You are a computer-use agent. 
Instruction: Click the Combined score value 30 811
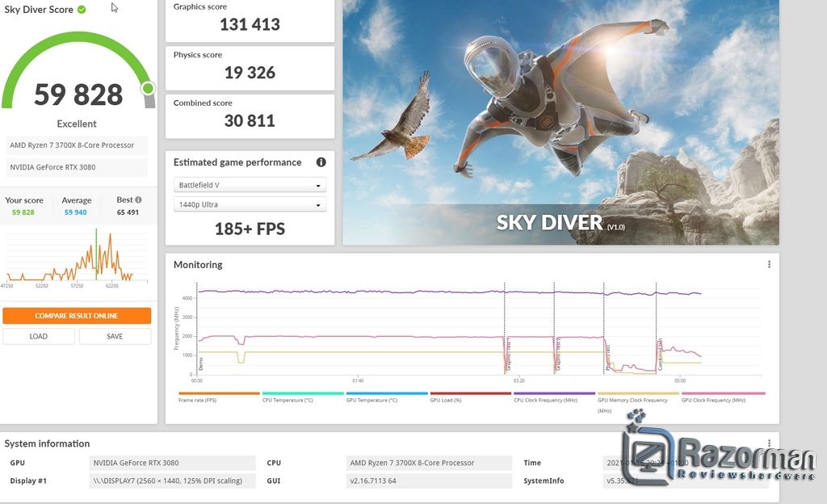coord(250,120)
